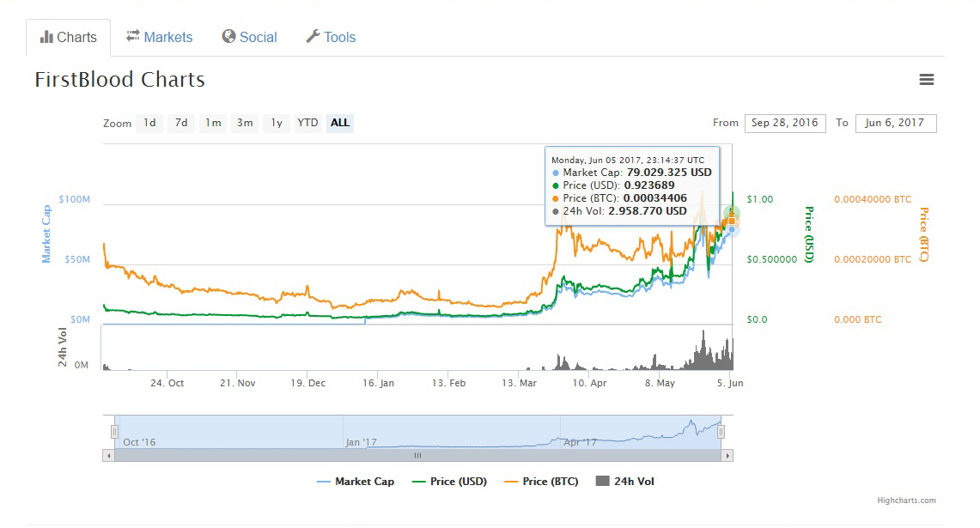Viewport: 980px width, 528px height.
Task: Click the 10. Apr axis label
Action: 589,383
